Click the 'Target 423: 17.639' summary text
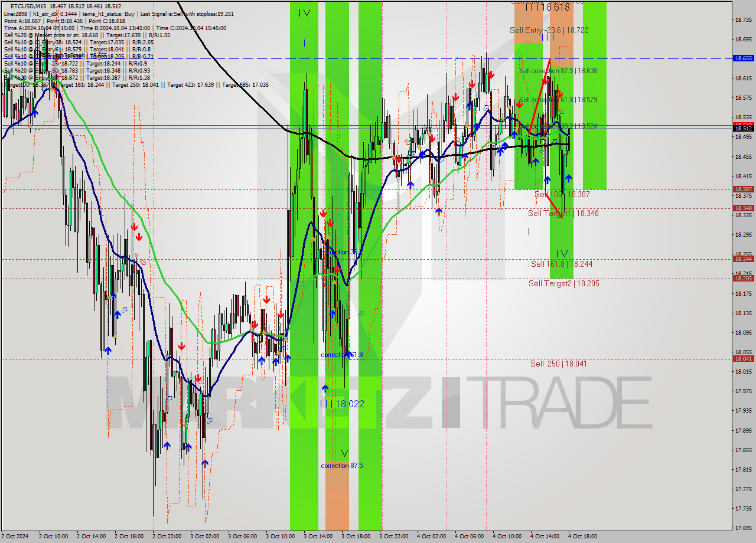Image resolution: width=756 pixels, height=543 pixels. click(190, 84)
